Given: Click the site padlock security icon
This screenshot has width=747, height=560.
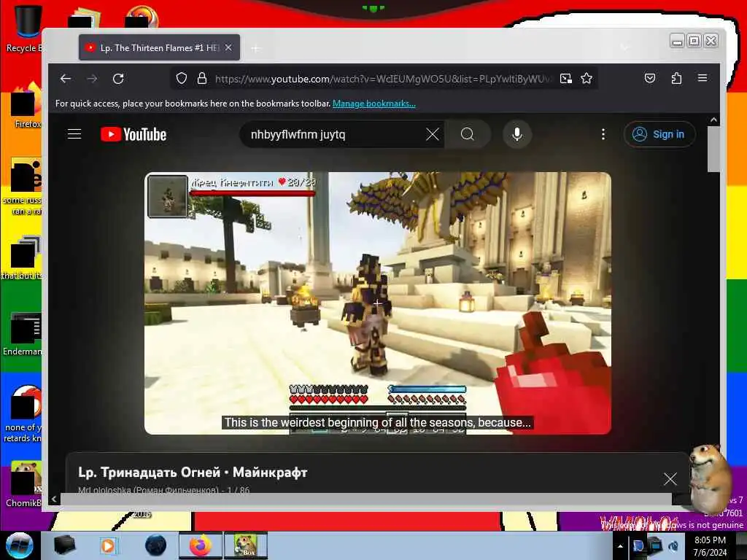Looking at the screenshot, I should pyautogui.click(x=202, y=79).
